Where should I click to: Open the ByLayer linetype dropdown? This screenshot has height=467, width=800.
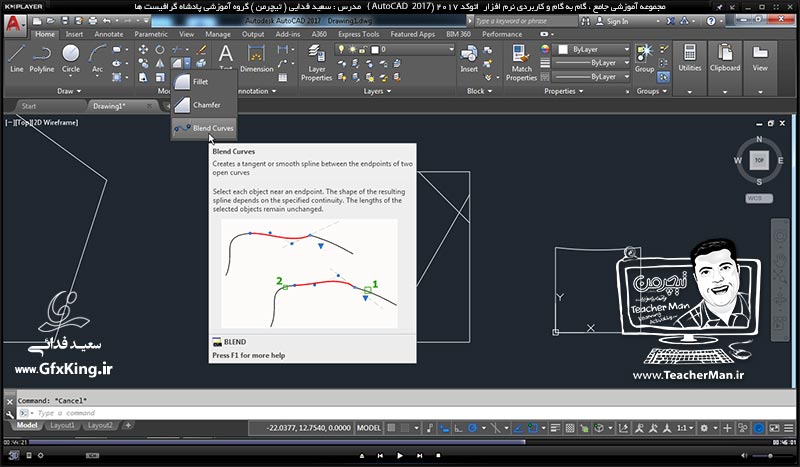pos(592,77)
